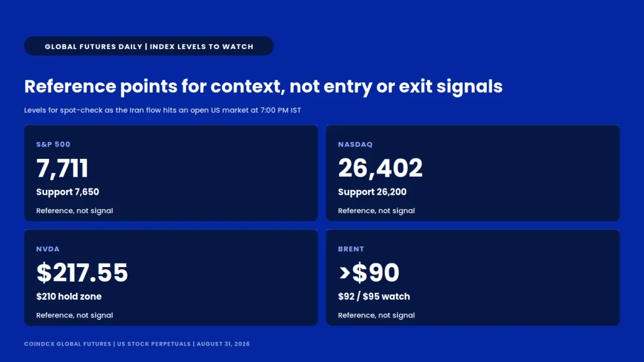This screenshot has height=362, width=644.
Task: Click the greater-than arrow before $90
Action: pyautogui.click(x=345, y=273)
